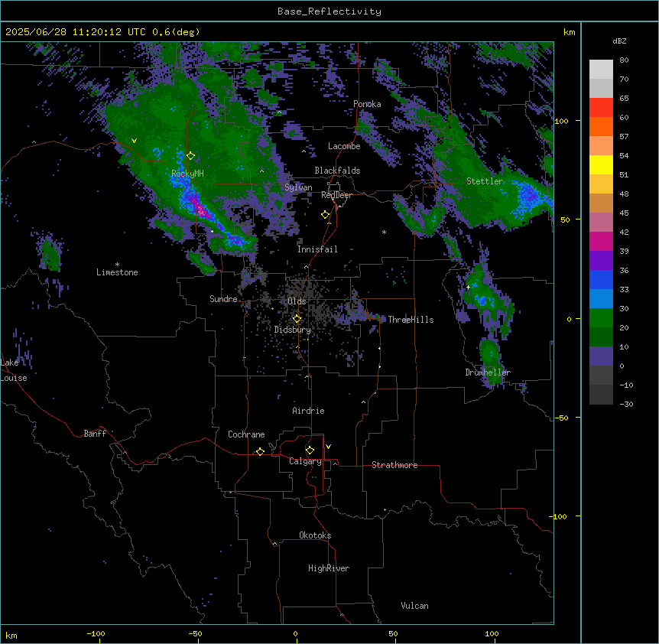Click the HighRiver label
659x644 pixels.
[x=329, y=568]
